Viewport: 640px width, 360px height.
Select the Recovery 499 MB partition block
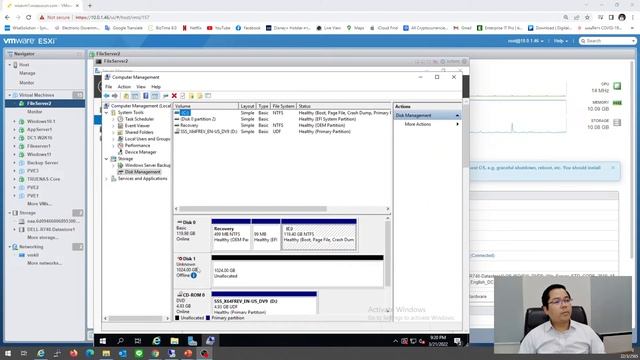coord(231,235)
